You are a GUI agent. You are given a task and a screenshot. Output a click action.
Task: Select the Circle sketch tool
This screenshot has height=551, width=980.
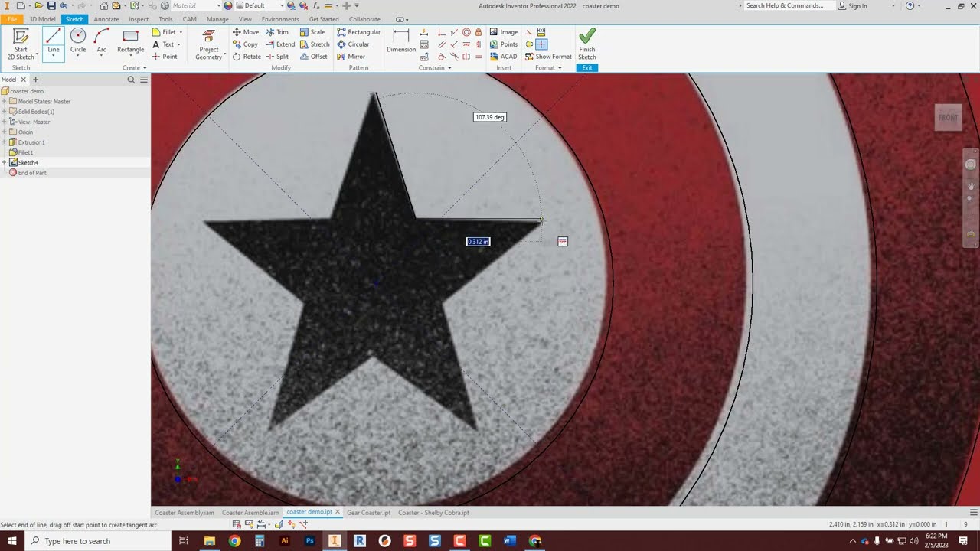78,41
